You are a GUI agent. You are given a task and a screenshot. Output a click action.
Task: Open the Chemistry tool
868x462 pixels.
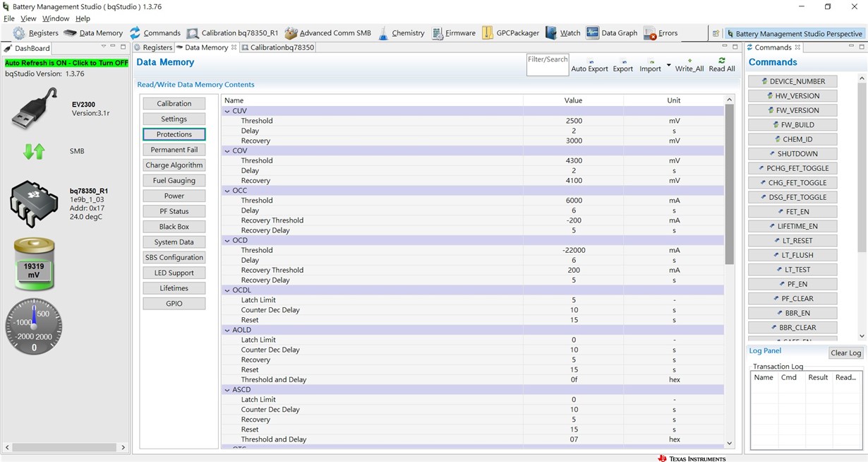click(x=401, y=33)
